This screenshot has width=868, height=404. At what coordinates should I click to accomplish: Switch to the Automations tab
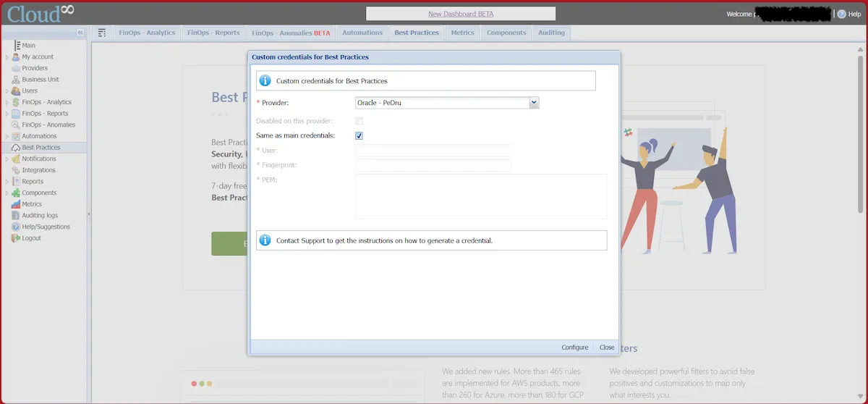pyautogui.click(x=362, y=33)
